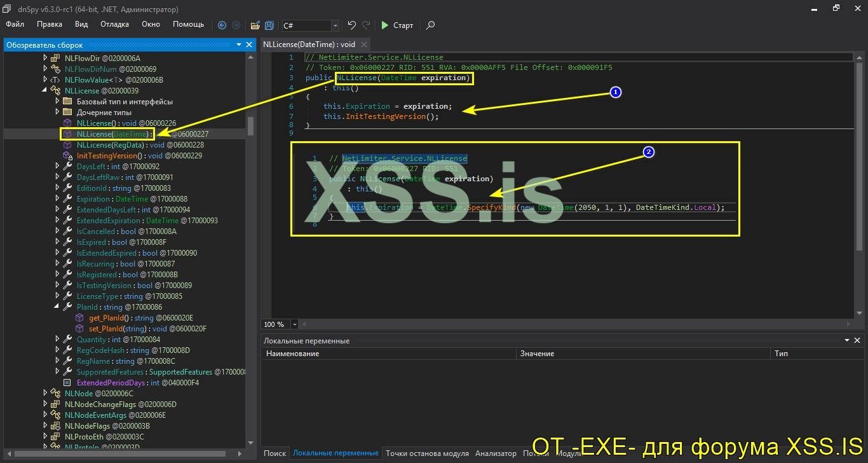The image size is (868, 463).
Task: Switch to the Точки останова модуля tab
Action: click(427, 453)
